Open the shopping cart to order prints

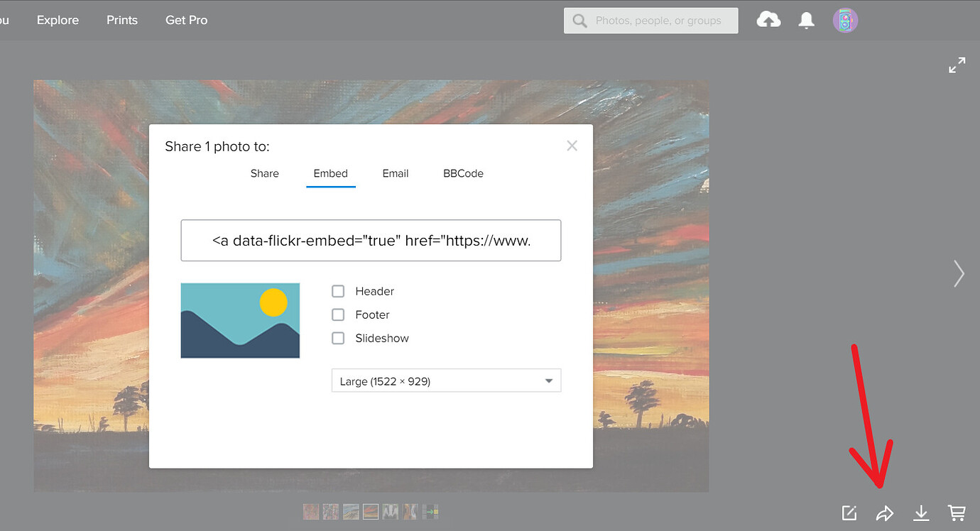957,512
